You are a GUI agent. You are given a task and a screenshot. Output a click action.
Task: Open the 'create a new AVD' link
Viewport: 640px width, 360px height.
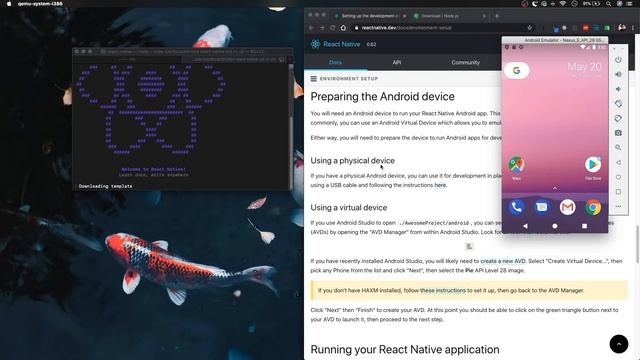pyautogui.click(x=502, y=261)
